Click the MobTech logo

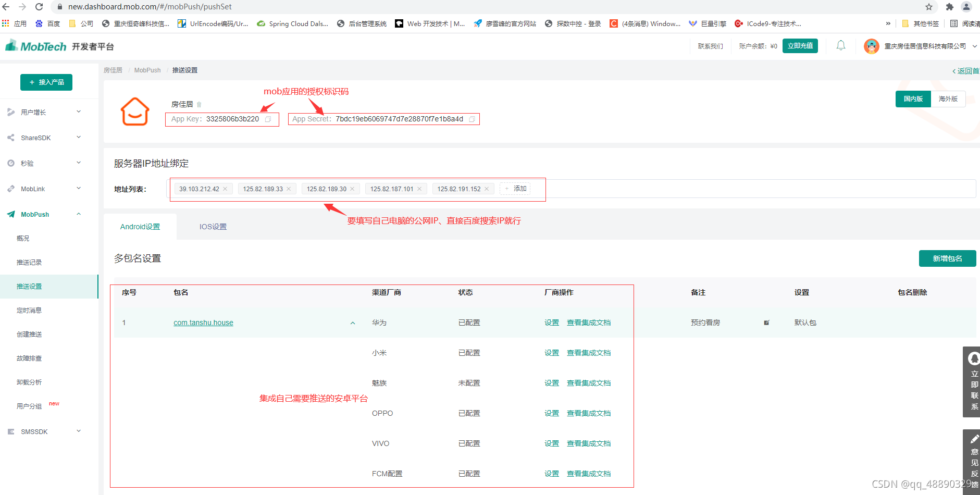click(36, 46)
